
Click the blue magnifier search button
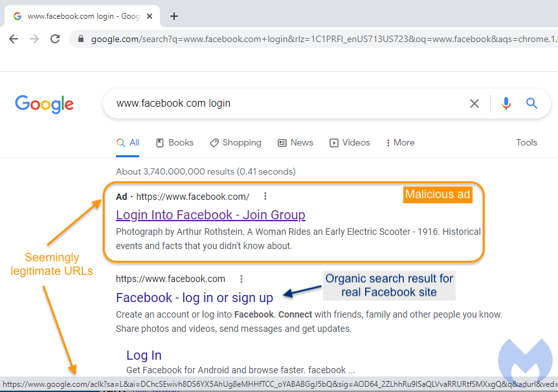click(531, 103)
